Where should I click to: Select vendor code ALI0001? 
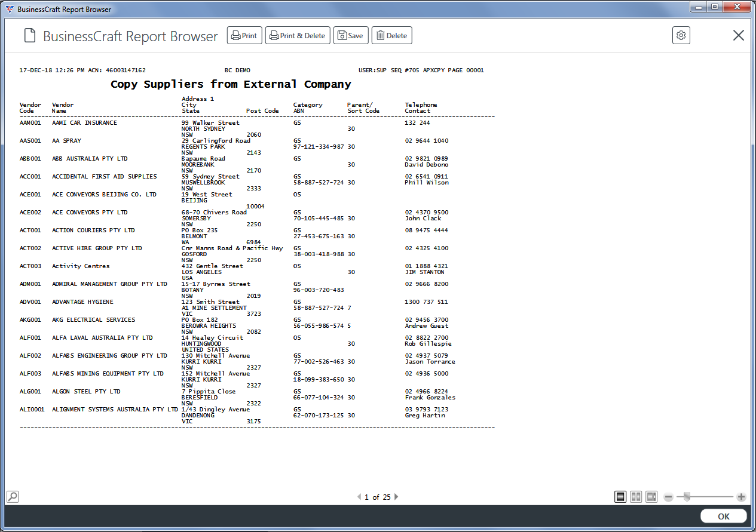[32, 410]
